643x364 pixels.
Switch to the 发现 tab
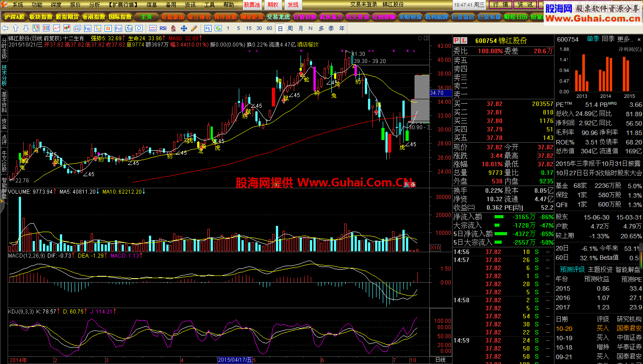click(x=293, y=4)
